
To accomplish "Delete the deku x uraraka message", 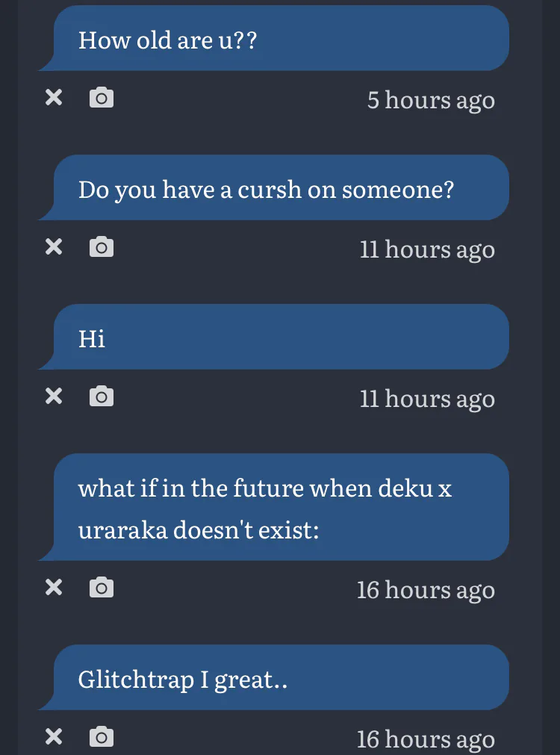I will (x=54, y=588).
